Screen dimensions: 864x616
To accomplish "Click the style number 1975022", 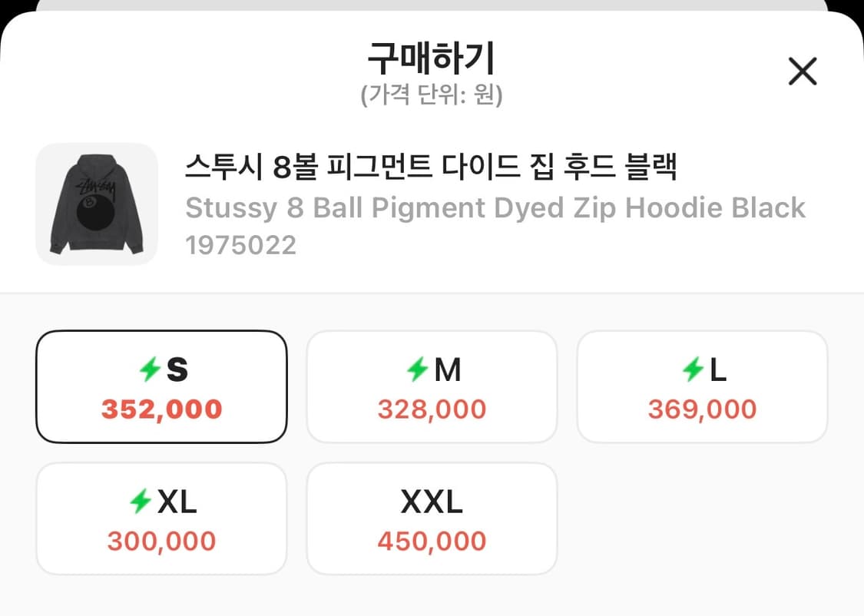I will [241, 246].
